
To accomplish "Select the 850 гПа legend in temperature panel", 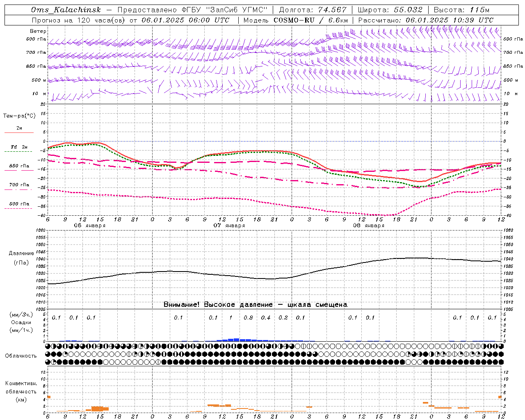I will click(19, 166).
